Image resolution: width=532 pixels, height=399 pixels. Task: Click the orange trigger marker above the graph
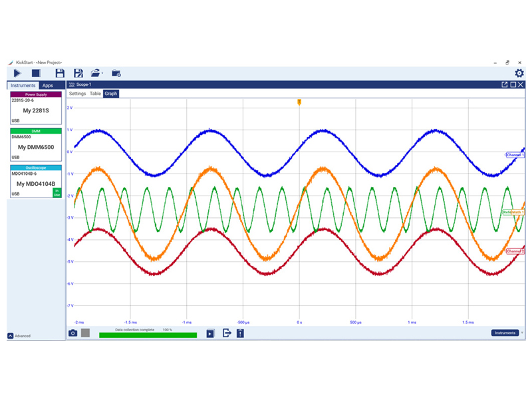pyautogui.click(x=299, y=102)
